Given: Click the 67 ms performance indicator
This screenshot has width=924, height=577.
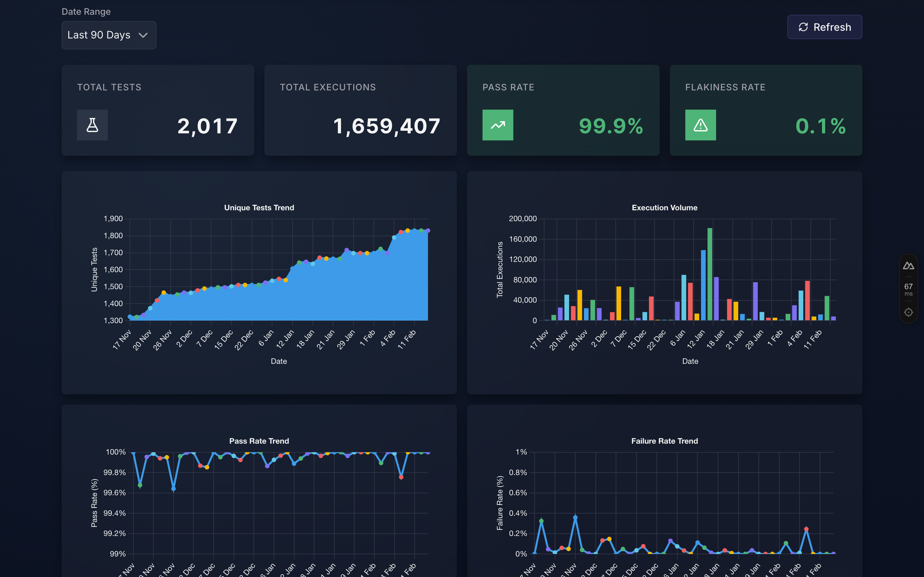Looking at the screenshot, I should click(x=909, y=289).
